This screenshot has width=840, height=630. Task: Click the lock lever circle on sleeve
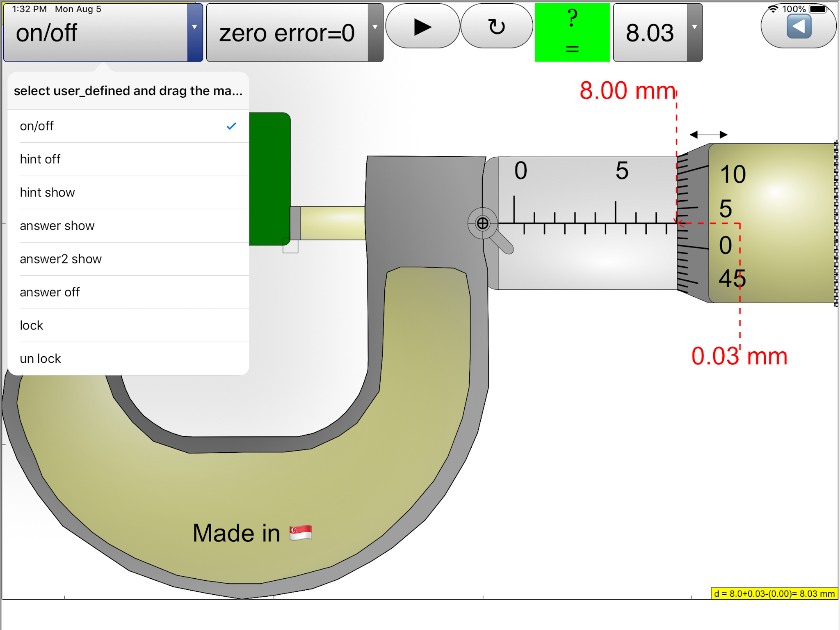coord(482,223)
